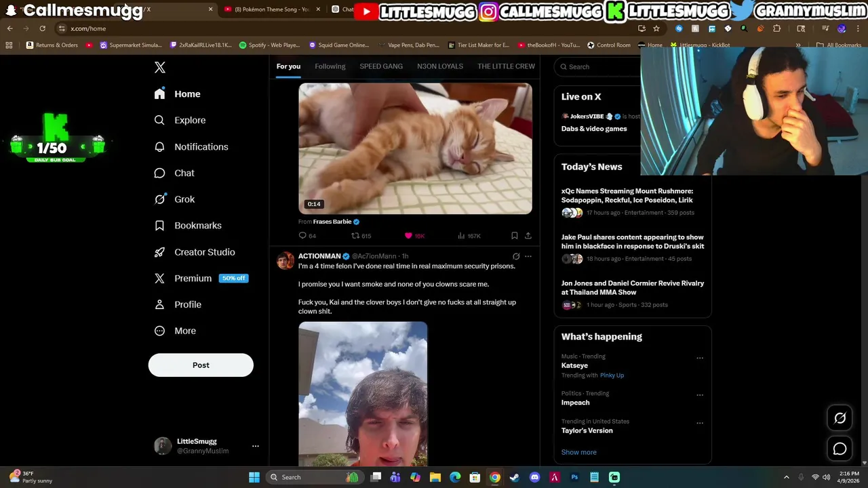Switch to the Following tab
Screen dimensions: 868x488
coord(330,66)
